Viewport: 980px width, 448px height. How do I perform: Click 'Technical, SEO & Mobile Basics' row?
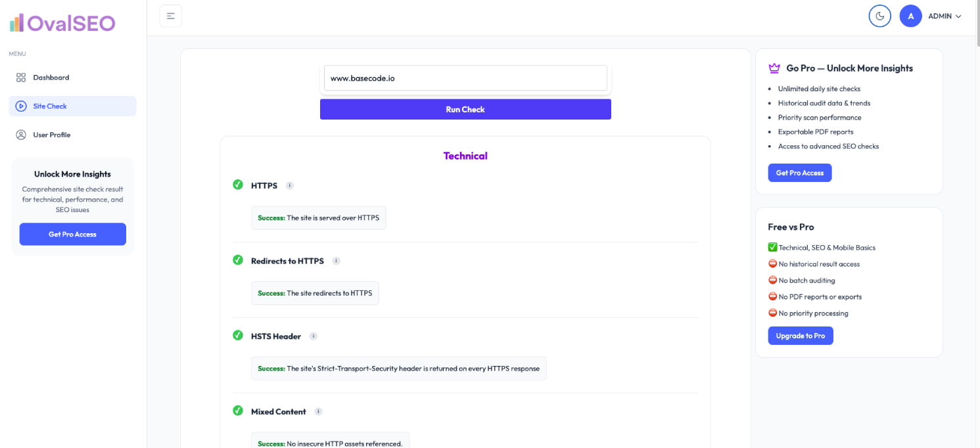click(x=822, y=248)
